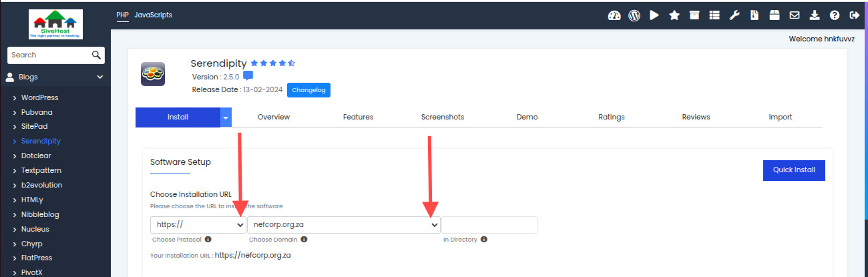This screenshot has width=868, height=277.
Task: Click the Choose Domain info icon
Action: click(302, 239)
